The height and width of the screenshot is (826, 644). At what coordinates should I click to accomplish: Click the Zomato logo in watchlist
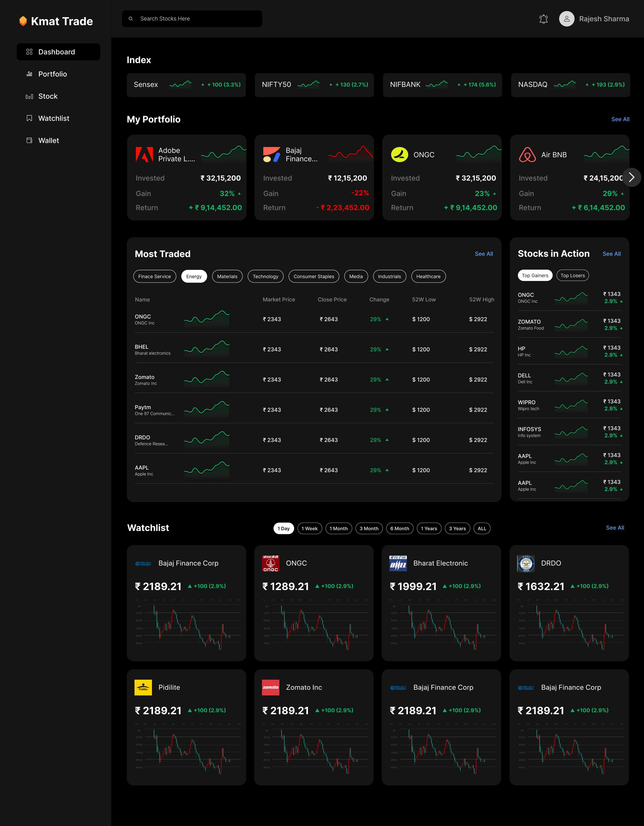point(271,687)
